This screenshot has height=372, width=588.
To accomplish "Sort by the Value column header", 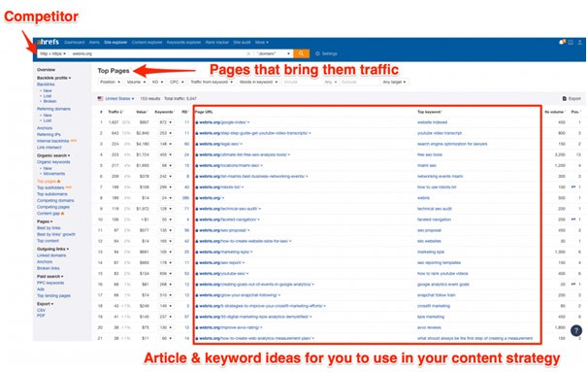I will [x=142, y=112].
